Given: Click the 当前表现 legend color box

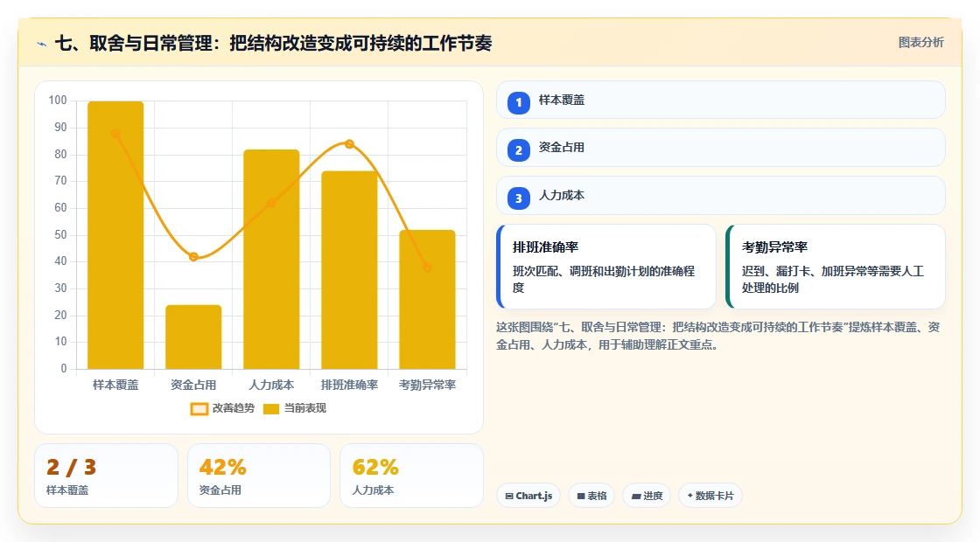Looking at the screenshot, I should click(x=270, y=409).
